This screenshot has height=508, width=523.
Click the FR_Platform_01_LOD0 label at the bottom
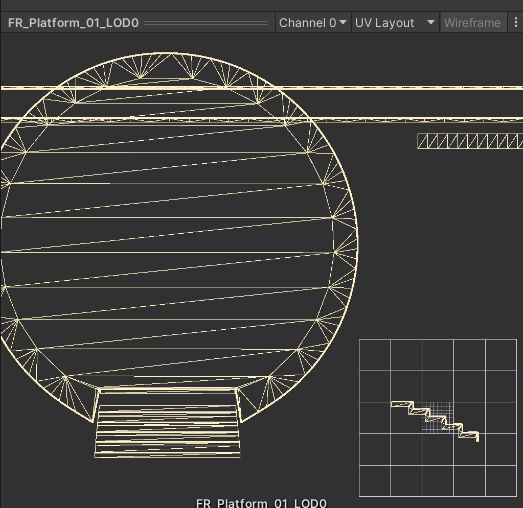click(261, 503)
